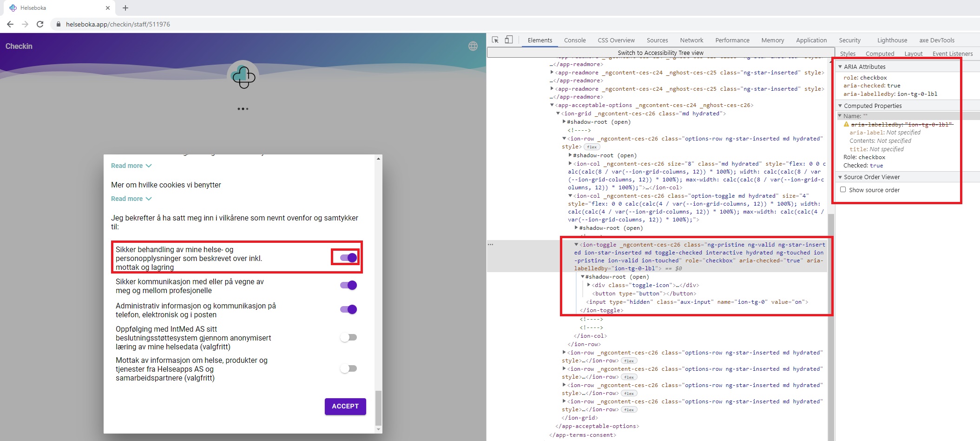Viewport: 980px width, 441px height.
Task: Toggle off Sikker behandling av helse consent
Action: (x=348, y=257)
